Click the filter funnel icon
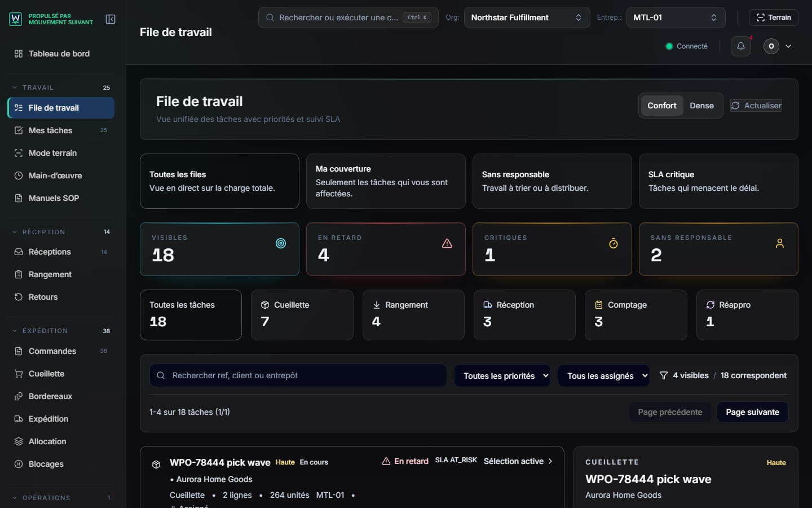 pos(664,375)
